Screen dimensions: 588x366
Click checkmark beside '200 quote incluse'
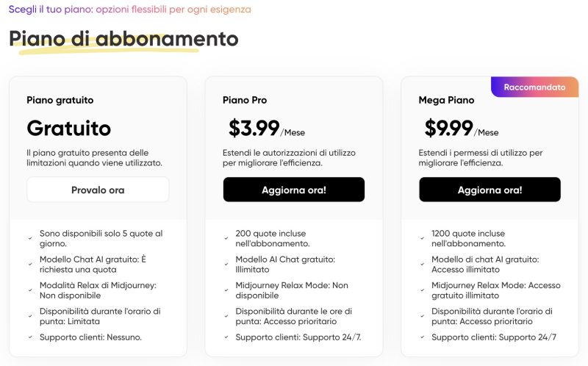[x=226, y=238]
